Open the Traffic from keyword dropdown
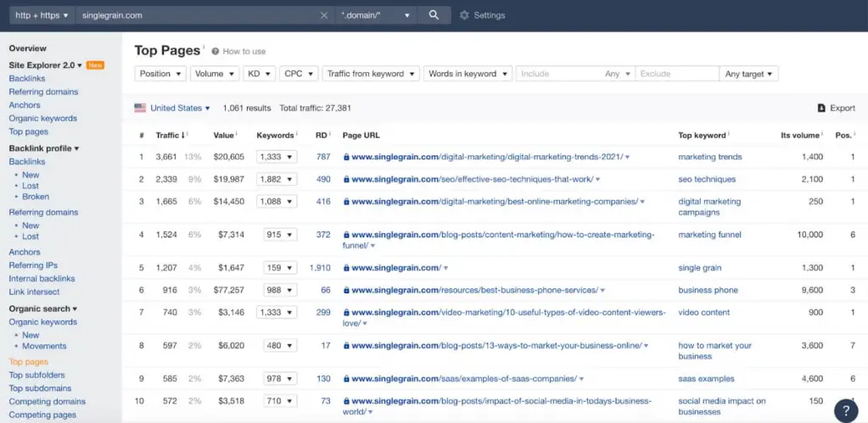868x423 pixels. [x=371, y=74]
